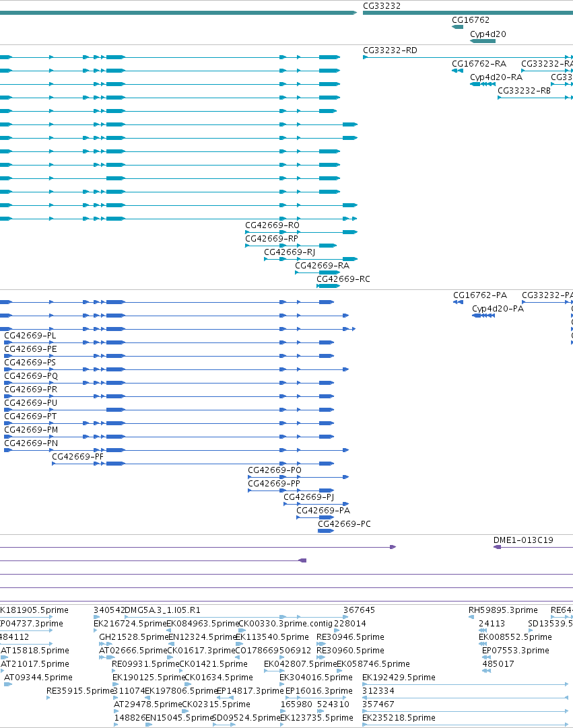
Task: Open the RE30960.5prime EST label
Action: [x=350, y=651]
